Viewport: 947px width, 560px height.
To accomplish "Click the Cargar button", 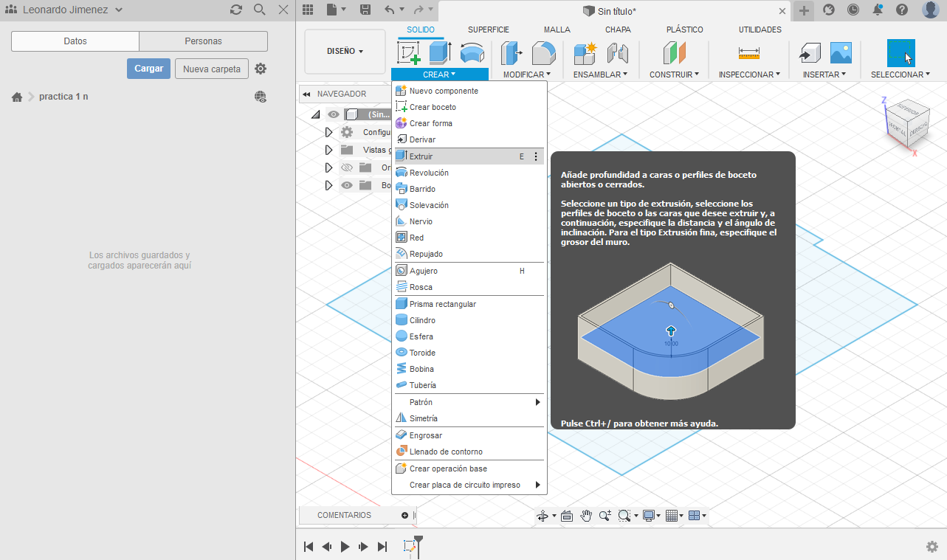I will (x=148, y=69).
